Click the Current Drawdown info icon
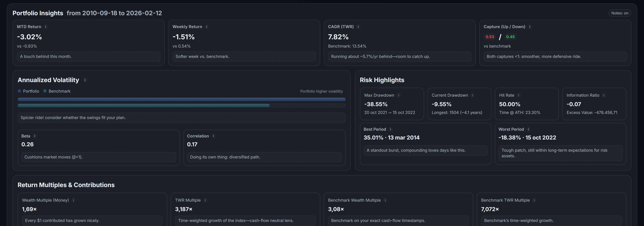This screenshot has height=226, width=644. coord(472,95)
